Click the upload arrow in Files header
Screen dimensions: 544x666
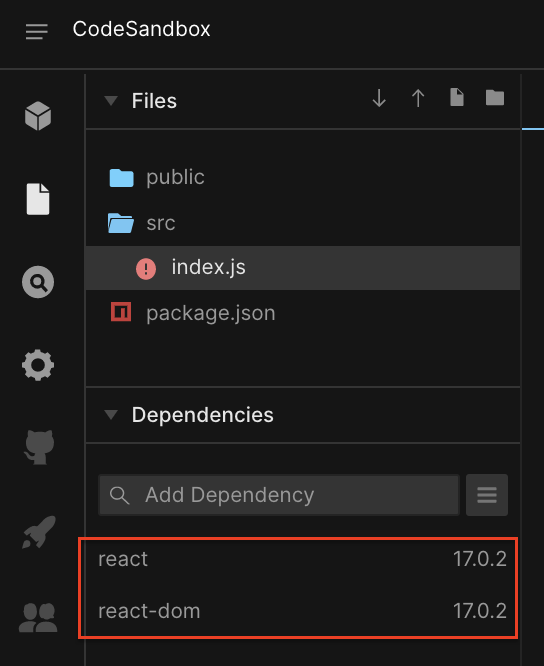pyautogui.click(x=418, y=98)
